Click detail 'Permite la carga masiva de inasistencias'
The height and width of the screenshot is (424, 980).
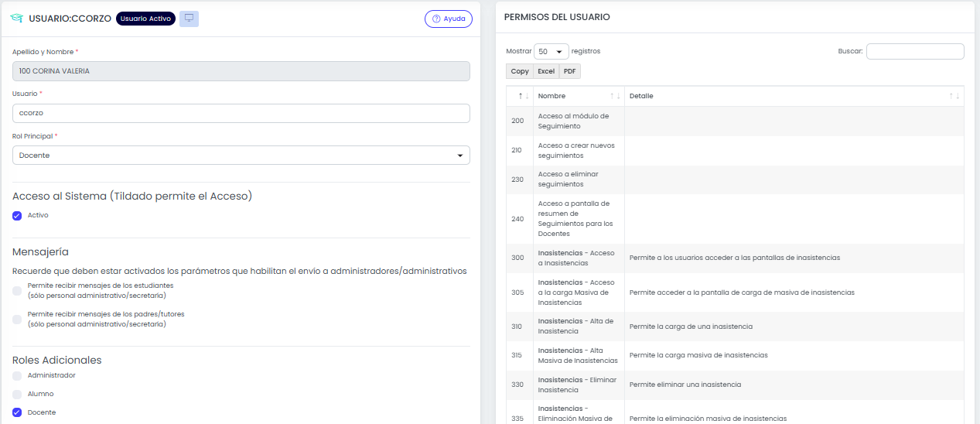pos(698,355)
